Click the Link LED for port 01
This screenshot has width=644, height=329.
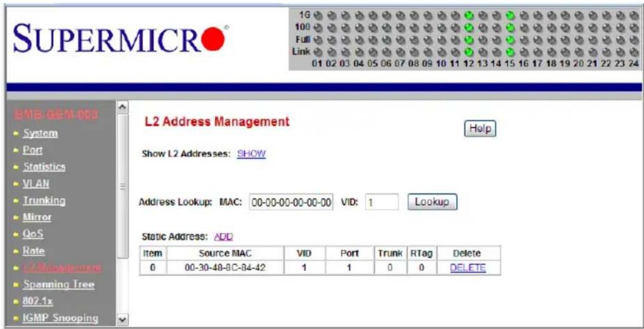click(319, 51)
